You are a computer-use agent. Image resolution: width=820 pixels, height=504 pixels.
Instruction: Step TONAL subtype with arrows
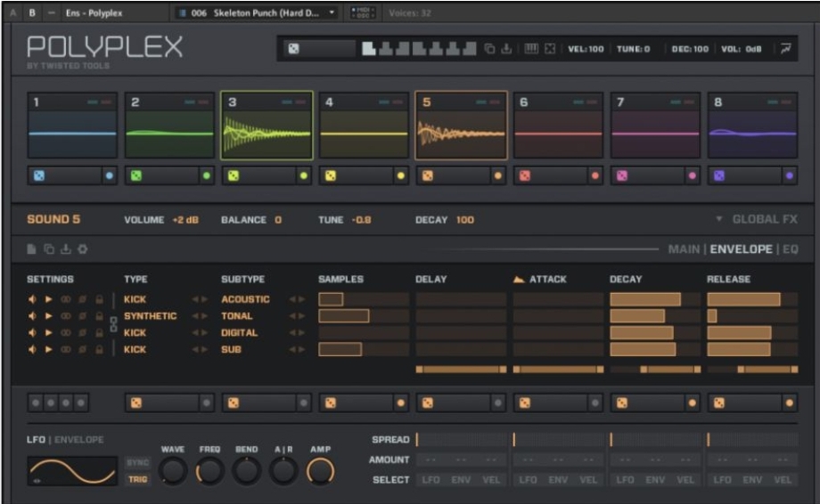tap(297, 316)
